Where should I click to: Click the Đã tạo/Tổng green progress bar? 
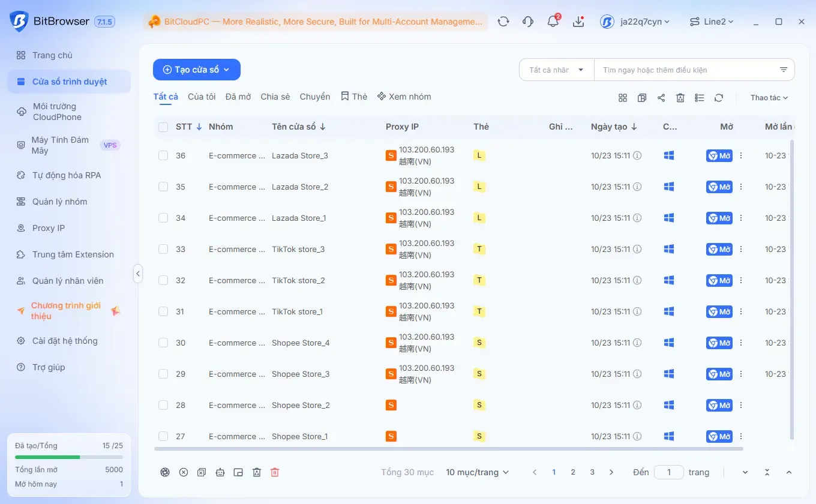click(x=69, y=457)
